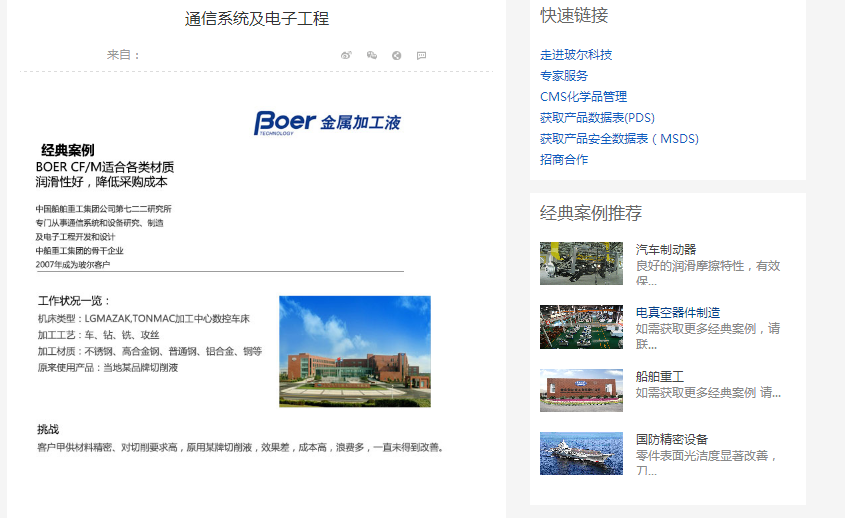This screenshot has width=845, height=518.
Task: Open the 获取产品数据表(PDS) link
Action: click(x=597, y=118)
